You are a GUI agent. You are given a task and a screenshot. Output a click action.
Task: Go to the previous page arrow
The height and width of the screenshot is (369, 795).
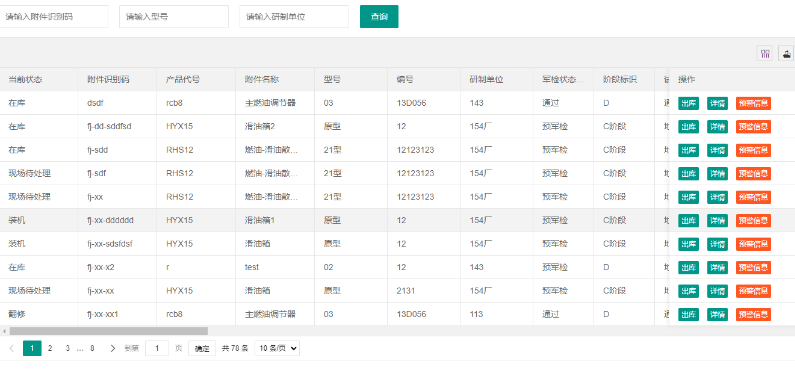pyautogui.click(x=12, y=348)
